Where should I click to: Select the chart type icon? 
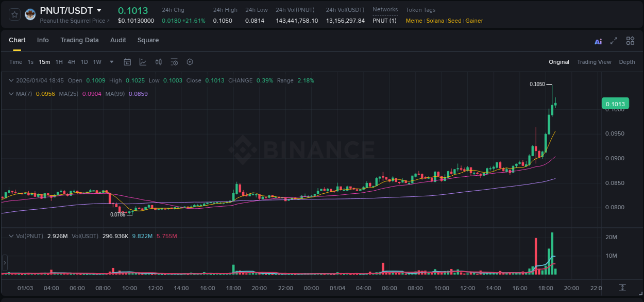pyautogui.click(x=143, y=62)
